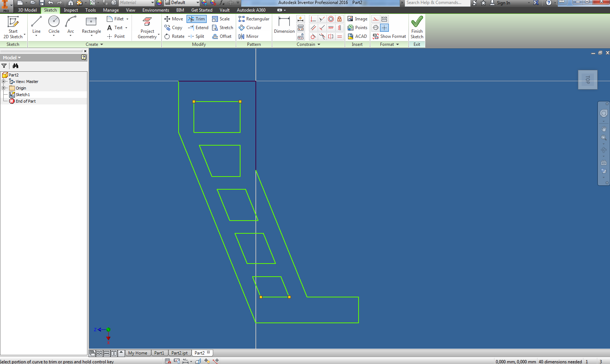Use the Mirror pattern tool
610x364 pixels.
(x=249, y=36)
